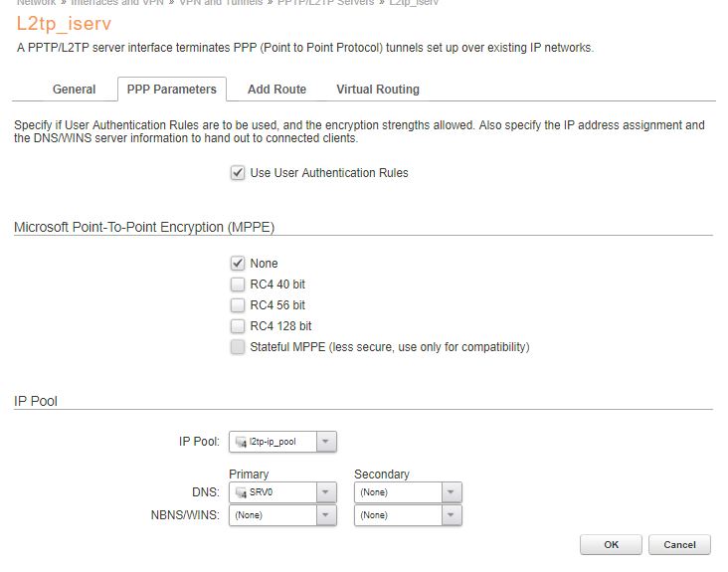Screen dimensions: 728x572
Task: Click the SRV0 host icon in DNS
Action: pos(240,492)
